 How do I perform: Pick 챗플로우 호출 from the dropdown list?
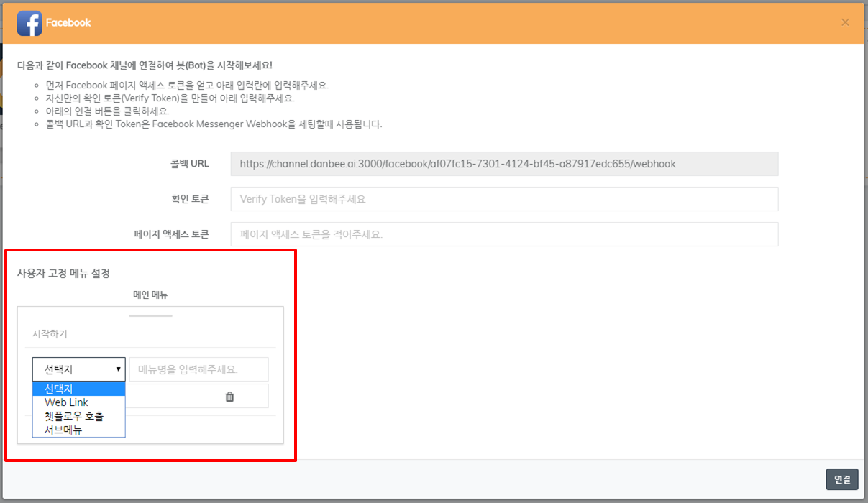(79, 416)
